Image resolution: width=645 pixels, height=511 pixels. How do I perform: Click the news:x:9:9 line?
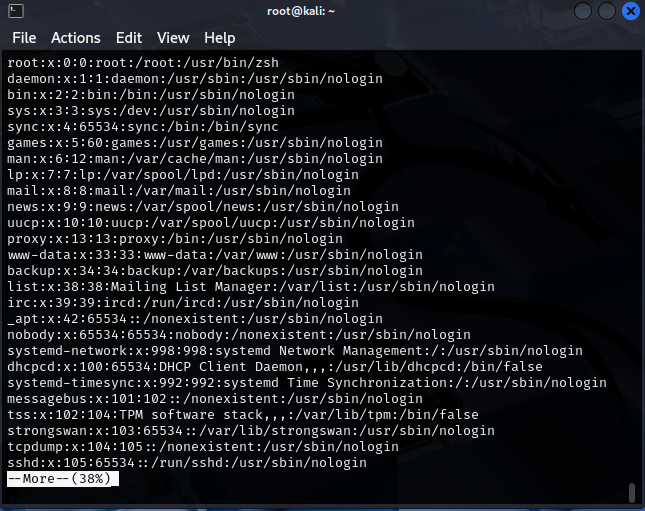point(203,207)
